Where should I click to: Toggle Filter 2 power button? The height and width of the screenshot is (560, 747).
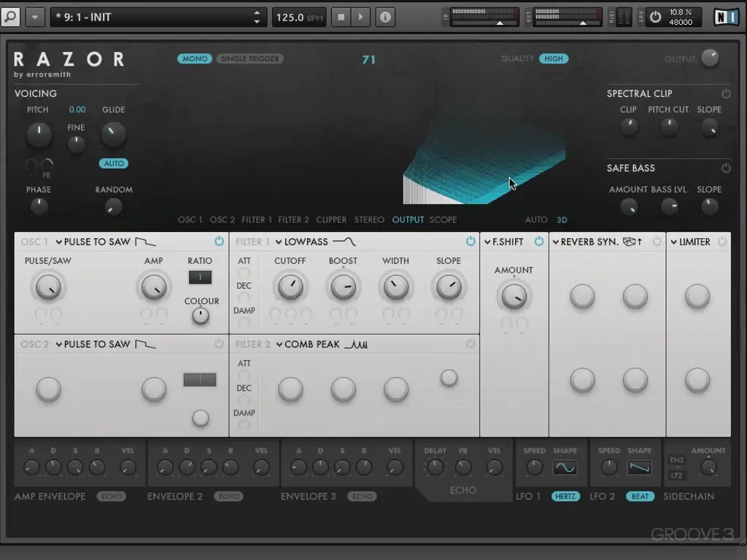pyautogui.click(x=471, y=344)
